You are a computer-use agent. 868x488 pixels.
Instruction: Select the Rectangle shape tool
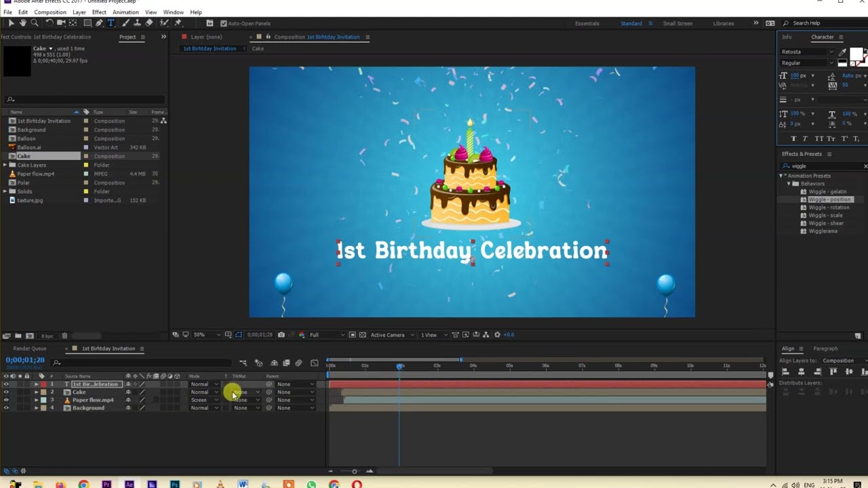coord(87,23)
